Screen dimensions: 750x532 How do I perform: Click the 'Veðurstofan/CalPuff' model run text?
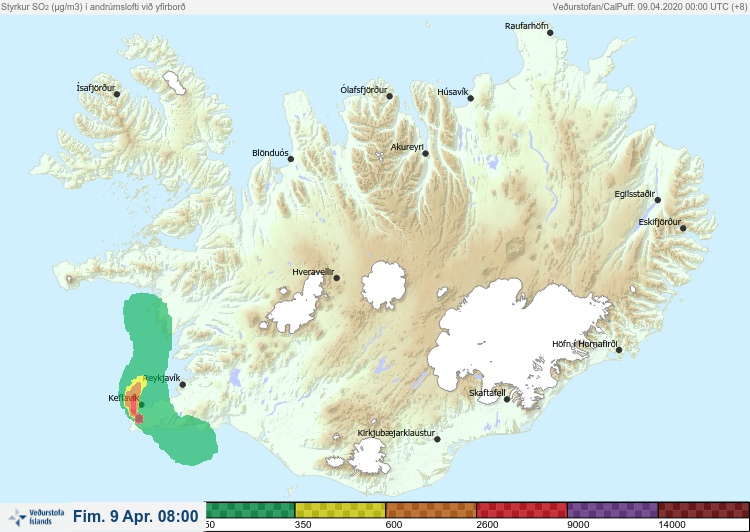649,7
